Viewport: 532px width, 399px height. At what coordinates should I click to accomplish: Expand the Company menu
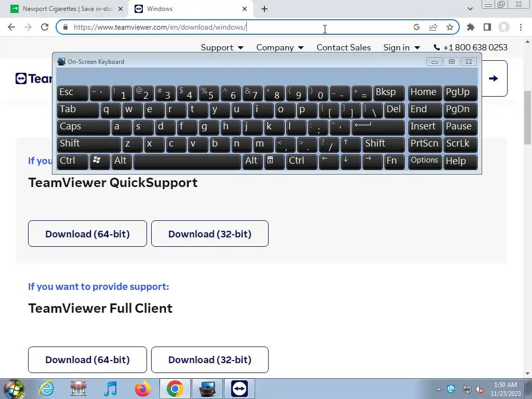[280, 47]
